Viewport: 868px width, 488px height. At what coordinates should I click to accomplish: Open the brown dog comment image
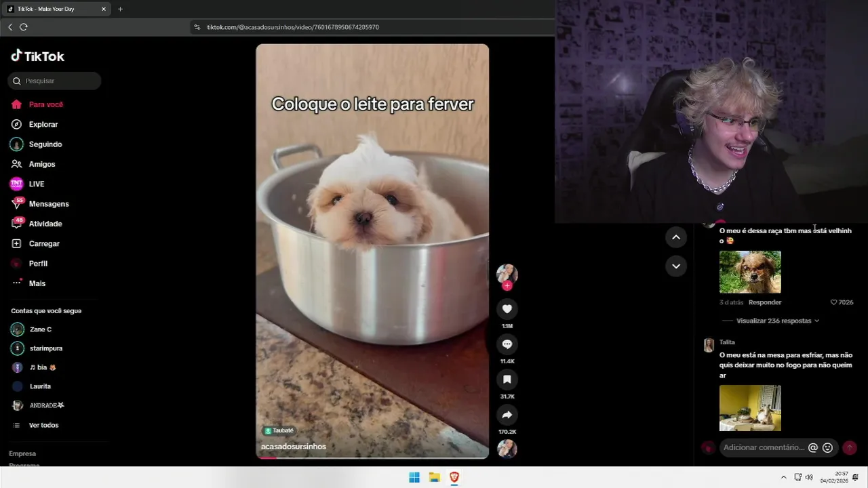[x=750, y=272]
